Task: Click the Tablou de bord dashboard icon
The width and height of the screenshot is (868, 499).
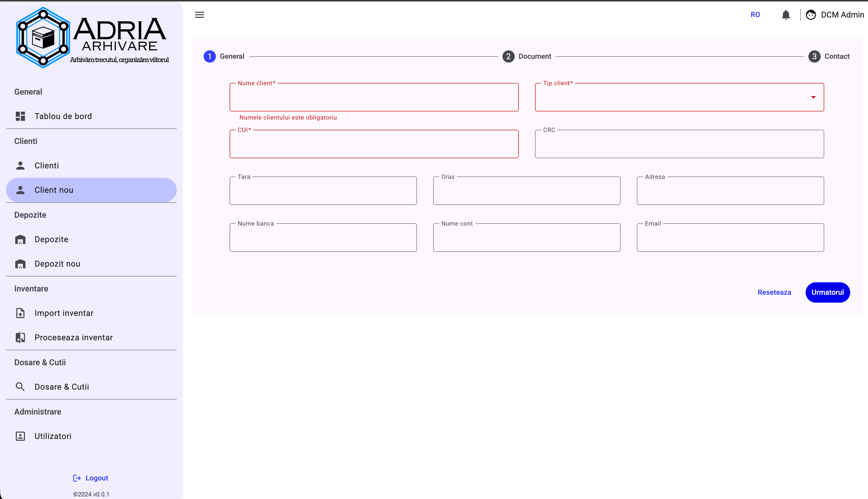Action: tap(20, 116)
